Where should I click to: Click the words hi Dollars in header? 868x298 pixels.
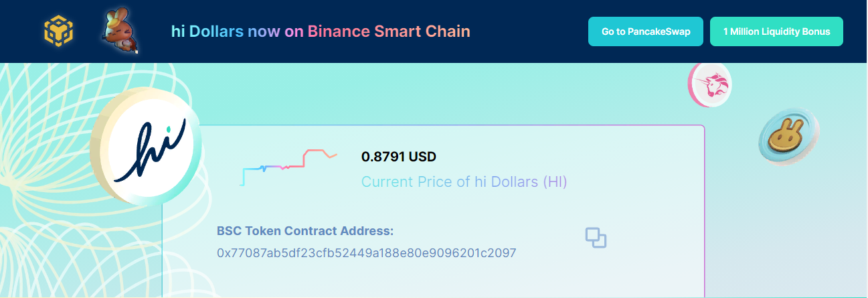[207, 31]
